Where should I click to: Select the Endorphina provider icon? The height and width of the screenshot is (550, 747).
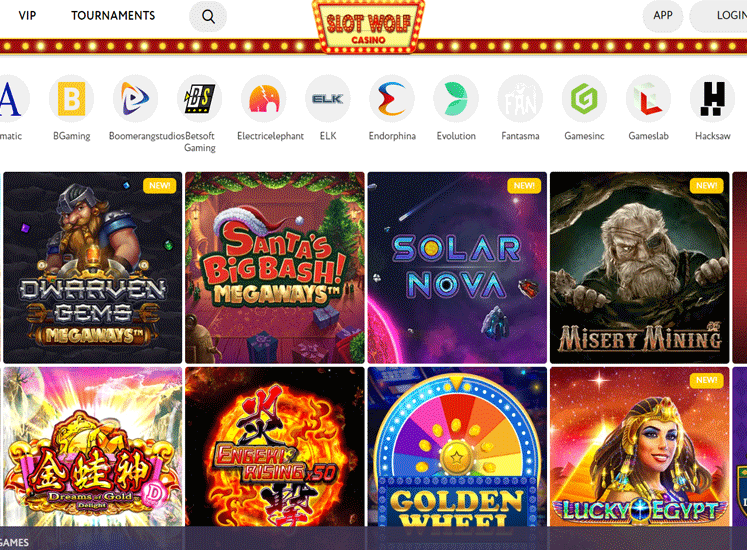[392, 99]
